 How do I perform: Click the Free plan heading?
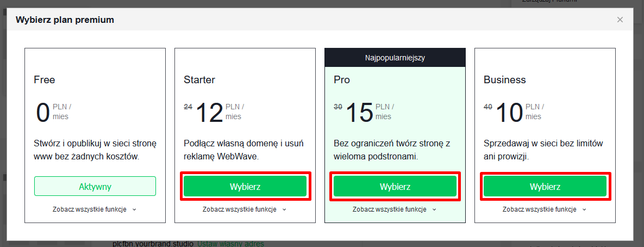[45, 80]
